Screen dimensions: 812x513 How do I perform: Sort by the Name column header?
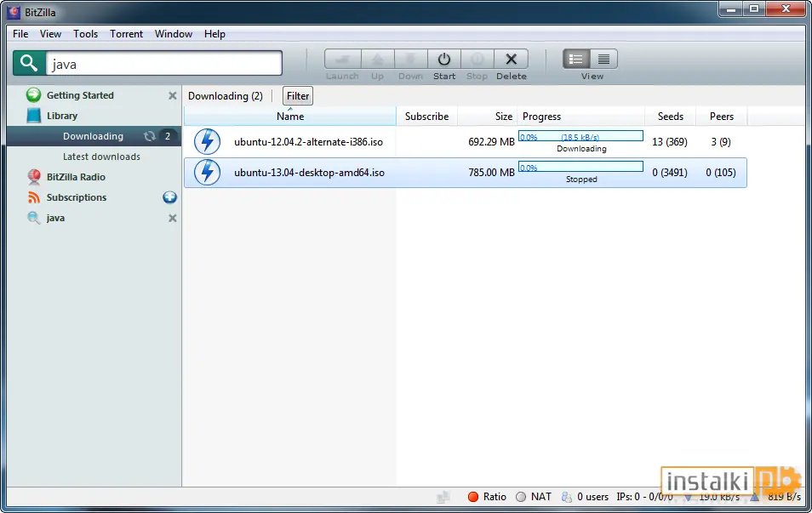pos(290,116)
